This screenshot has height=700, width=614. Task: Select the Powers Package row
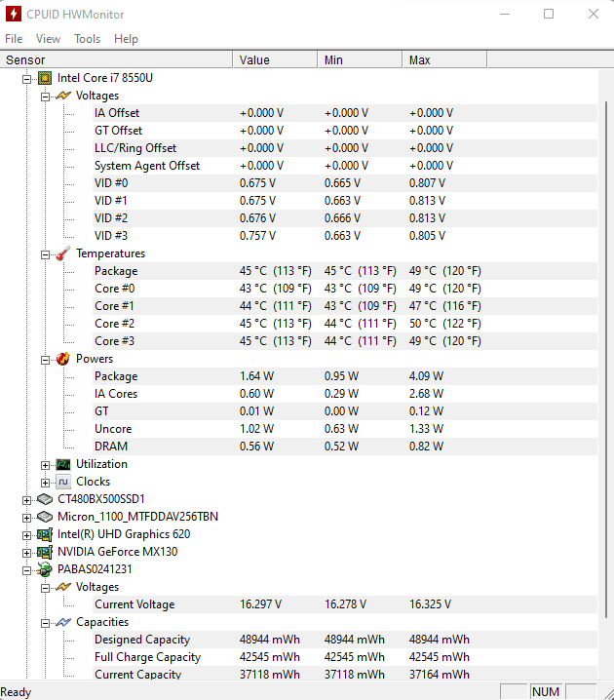[x=344, y=376]
